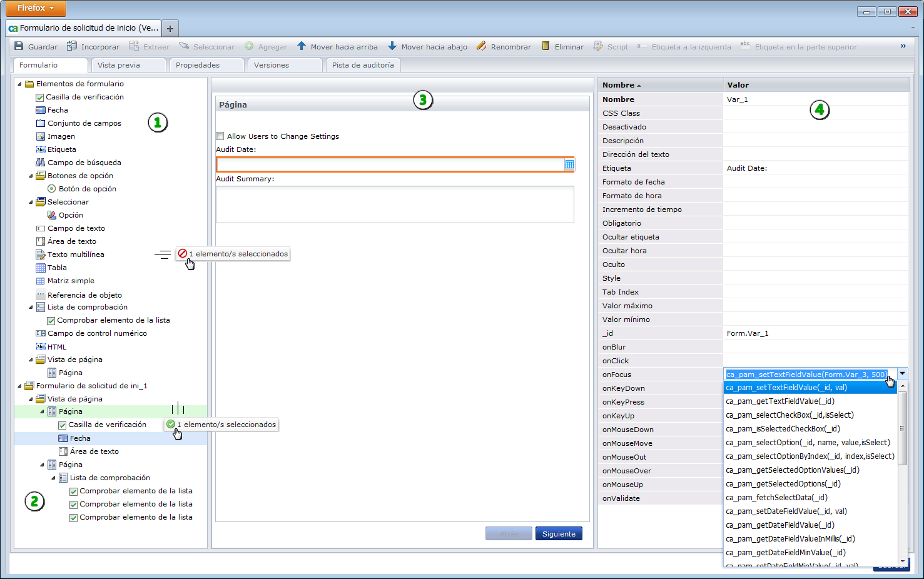This screenshot has height=579, width=924.
Task: Click the Incorporar toolbar icon
Action: (x=72, y=46)
